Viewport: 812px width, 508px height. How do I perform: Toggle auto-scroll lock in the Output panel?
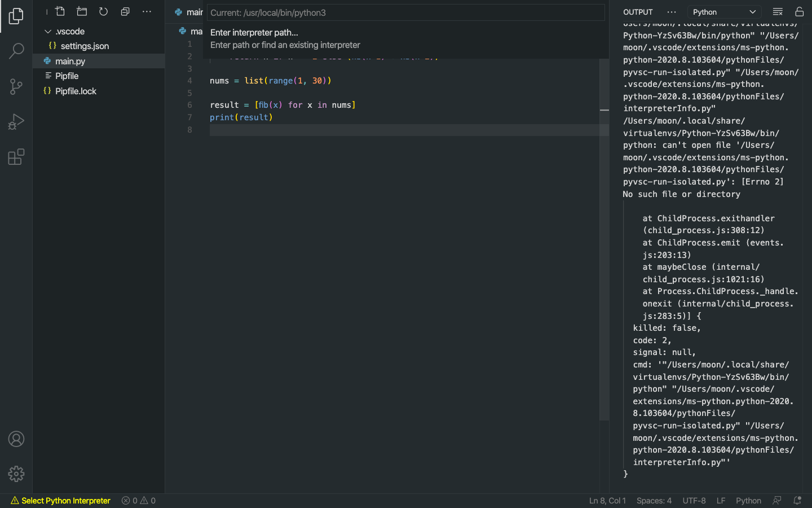click(800, 11)
